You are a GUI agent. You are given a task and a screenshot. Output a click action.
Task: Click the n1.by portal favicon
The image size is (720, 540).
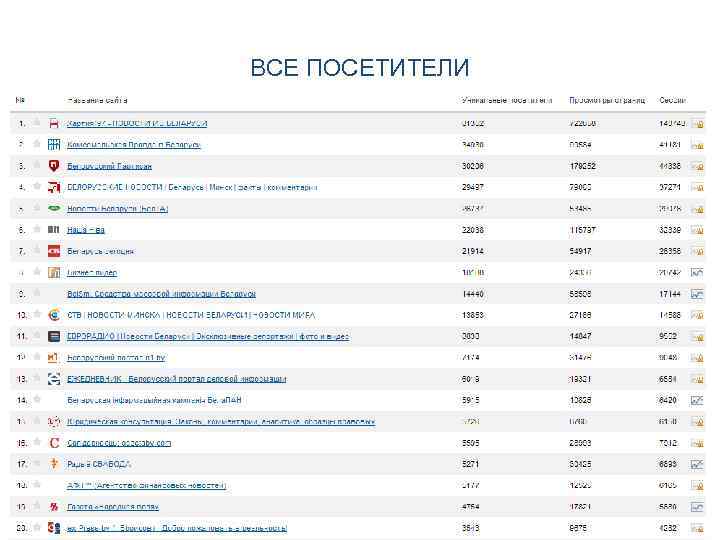(54, 358)
